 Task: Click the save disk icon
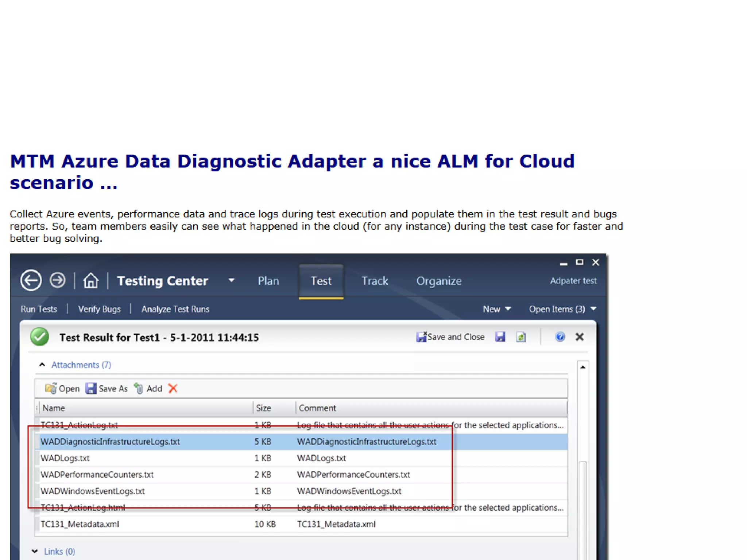tap(500, 337)
